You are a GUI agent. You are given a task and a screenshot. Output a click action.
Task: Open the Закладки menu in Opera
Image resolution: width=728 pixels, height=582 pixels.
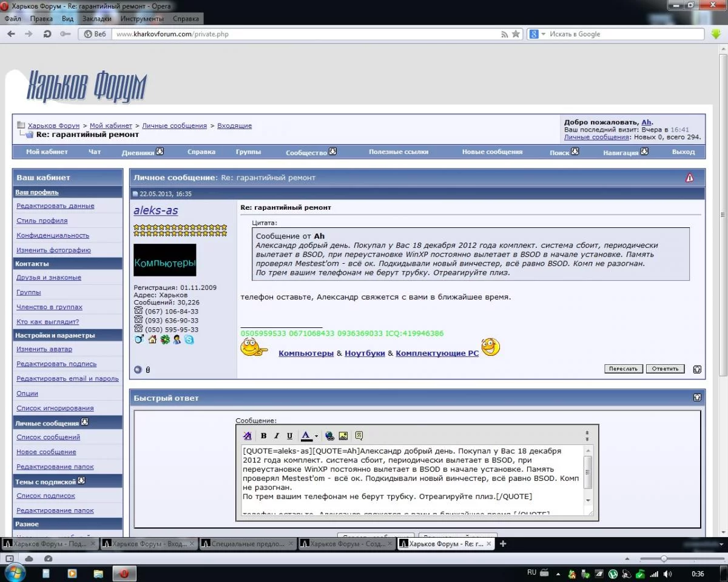click(x=97, y=19)
